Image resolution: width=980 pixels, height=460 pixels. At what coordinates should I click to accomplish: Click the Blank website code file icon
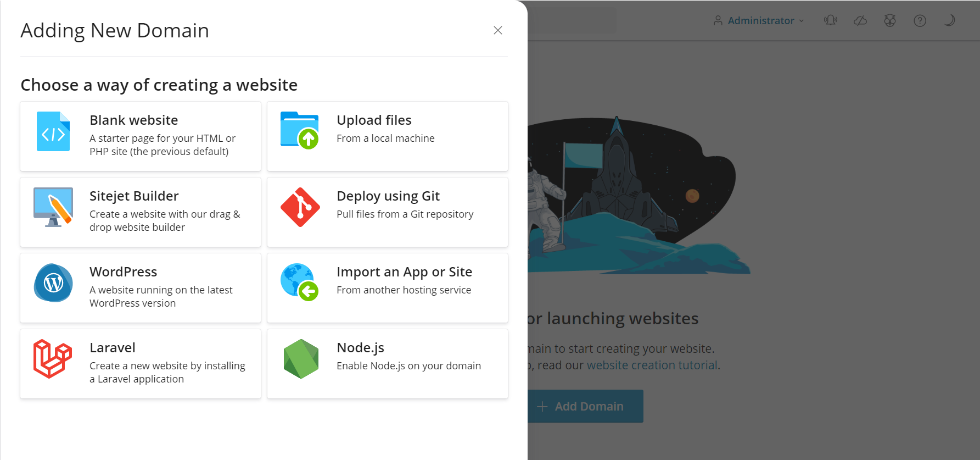(x=53, y=131)
